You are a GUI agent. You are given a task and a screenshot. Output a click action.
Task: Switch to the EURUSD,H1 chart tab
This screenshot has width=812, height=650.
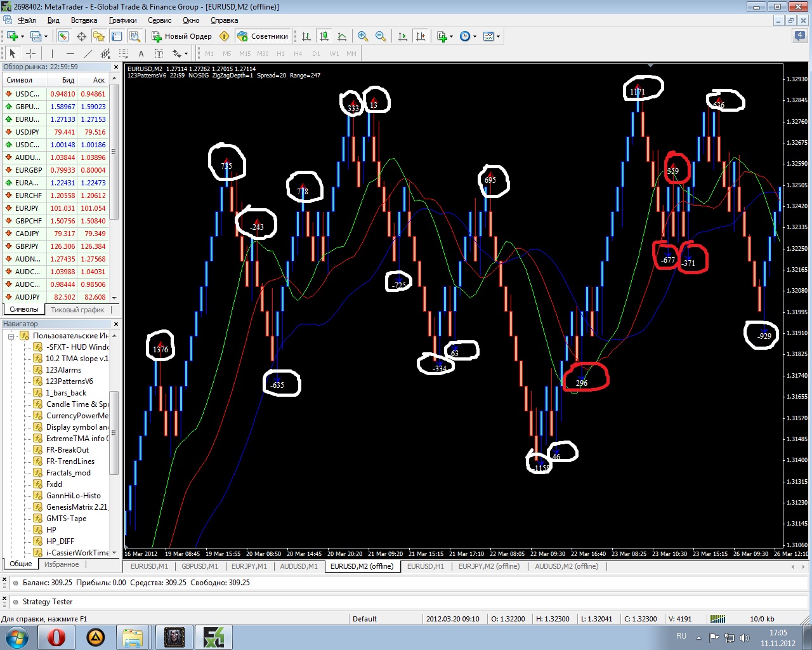425,566
